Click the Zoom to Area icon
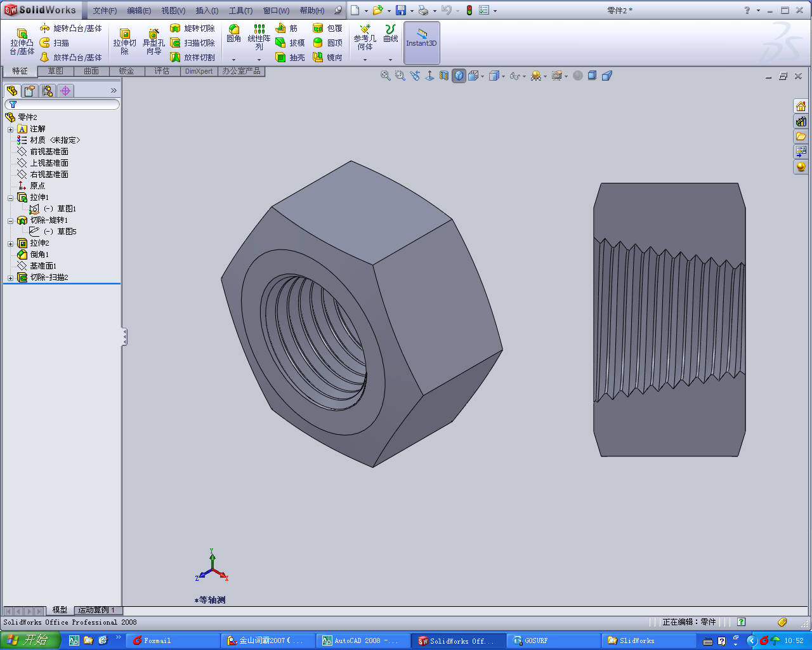Screen dimensions: 812x650 point(400,76)
